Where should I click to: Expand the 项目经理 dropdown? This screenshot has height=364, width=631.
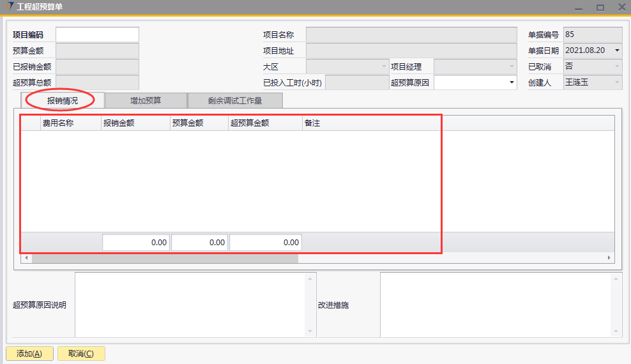pos(512,66)
